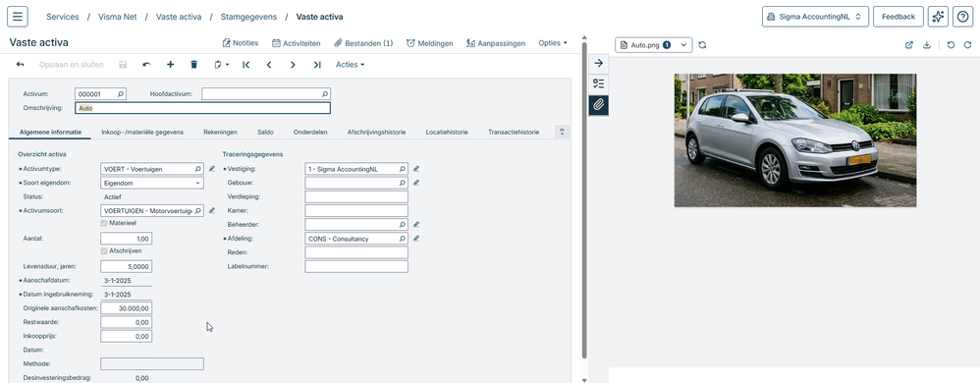Switch to the Rekeningen tab
The height and width of the screenshot is (383, 980).
[220, 132]
